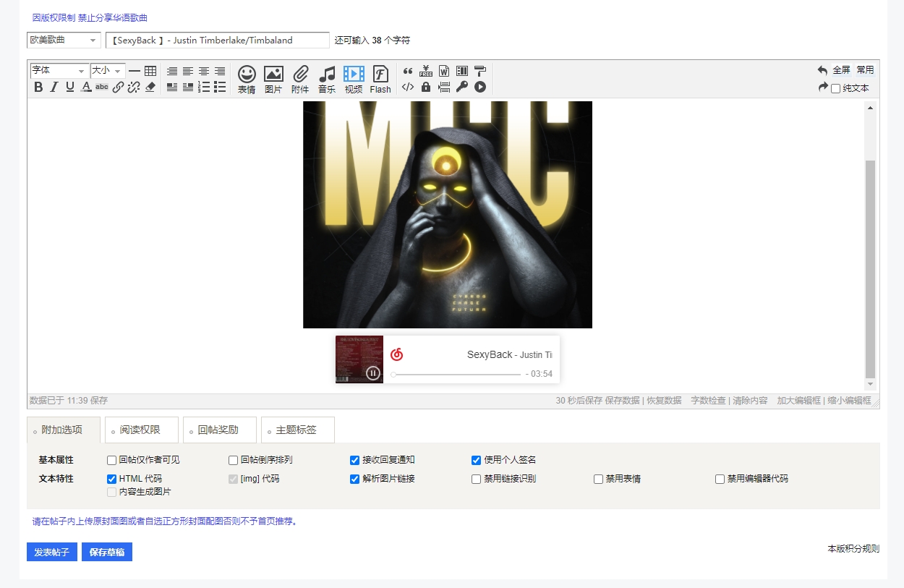This screenshot has width=904, height=588.
Task: Check the 禁用表情 checkbox
Action: 598,479
